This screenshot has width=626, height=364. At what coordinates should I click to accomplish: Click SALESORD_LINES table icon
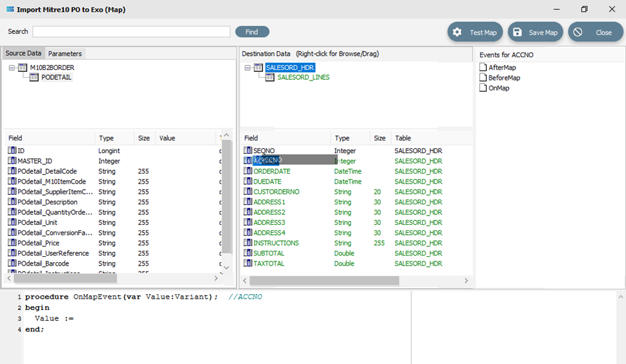click(270, 77)
